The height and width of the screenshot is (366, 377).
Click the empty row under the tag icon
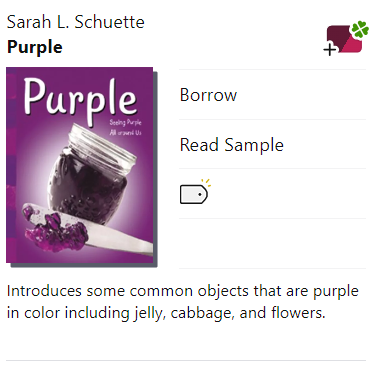[272, 243]
